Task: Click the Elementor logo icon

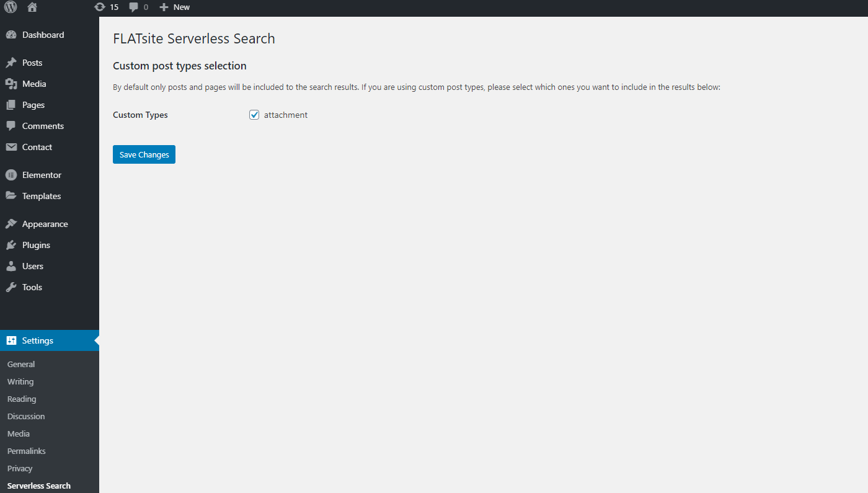Action: click(x=11, y=175)
